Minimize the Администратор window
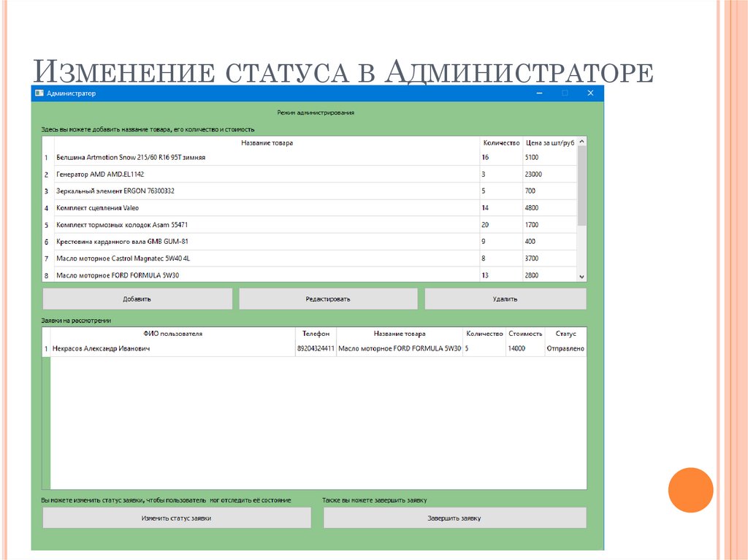 [x=538, y=93]
